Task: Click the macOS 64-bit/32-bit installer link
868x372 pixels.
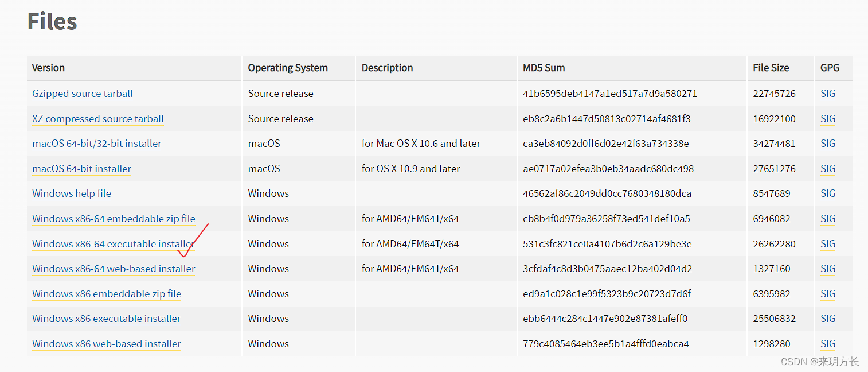Action: pyautogui.click(x=97, y=144)
